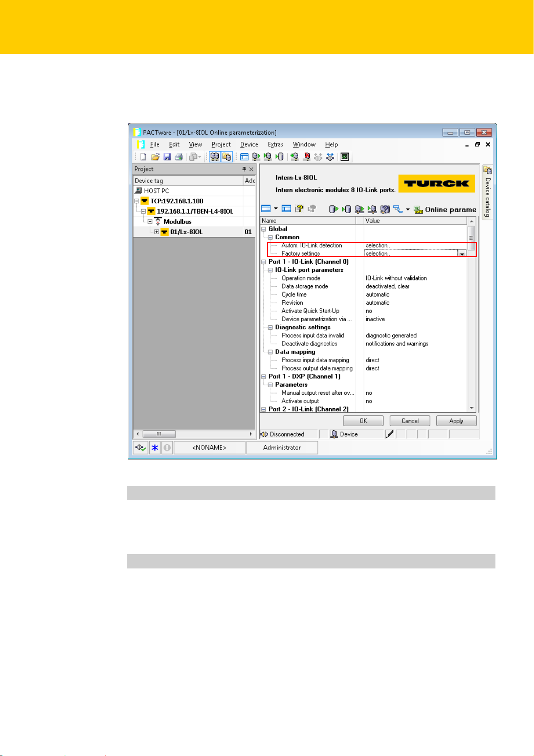Click the parameter list scroll-down arrow
This screenshot has height=756, width=534.
[x=471, y=408]
